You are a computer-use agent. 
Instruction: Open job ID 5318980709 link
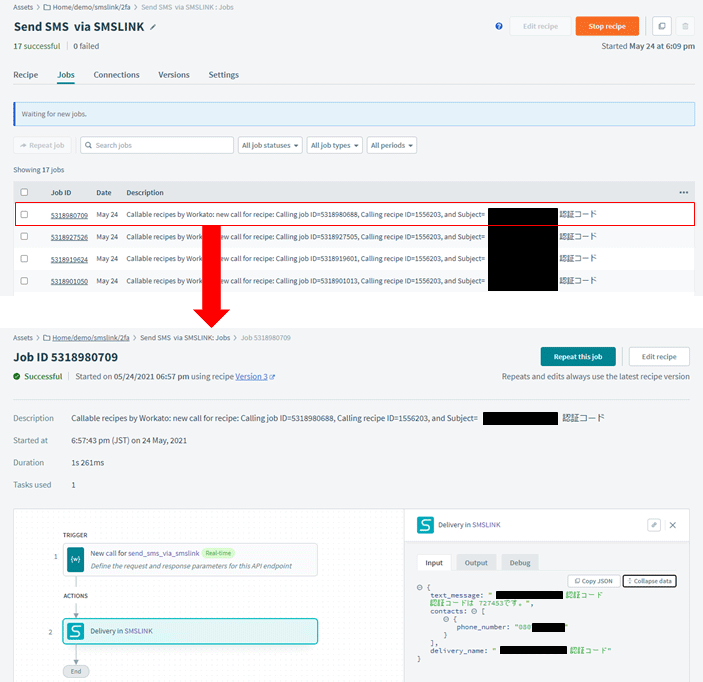69,215
